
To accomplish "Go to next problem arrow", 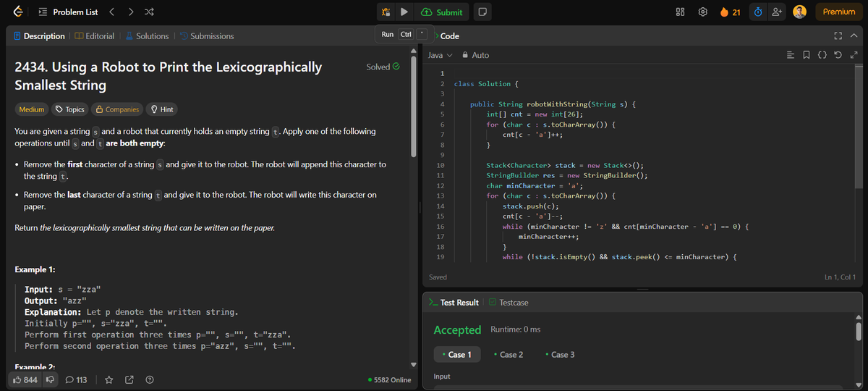I will (x=130, y=12).
